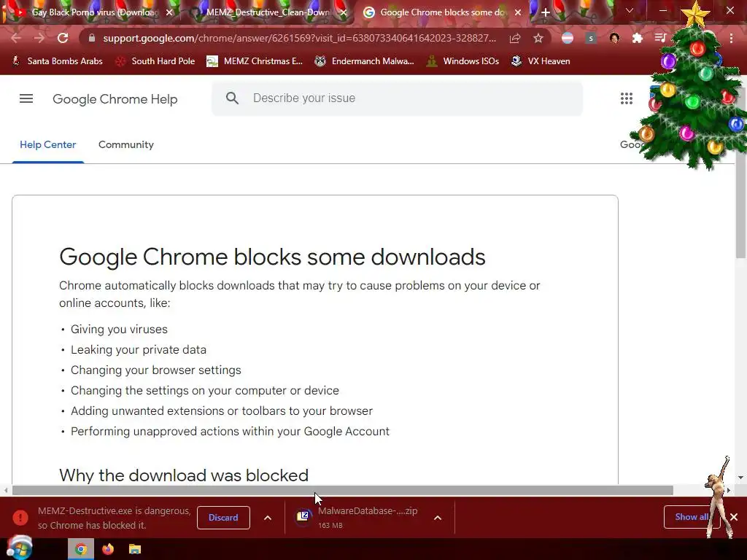Image resolution: width=747 pixels, height=560 pixels.
Task: Open the Extensions puzzle icon
Action: pyautogui.click(x=637, y=38)
